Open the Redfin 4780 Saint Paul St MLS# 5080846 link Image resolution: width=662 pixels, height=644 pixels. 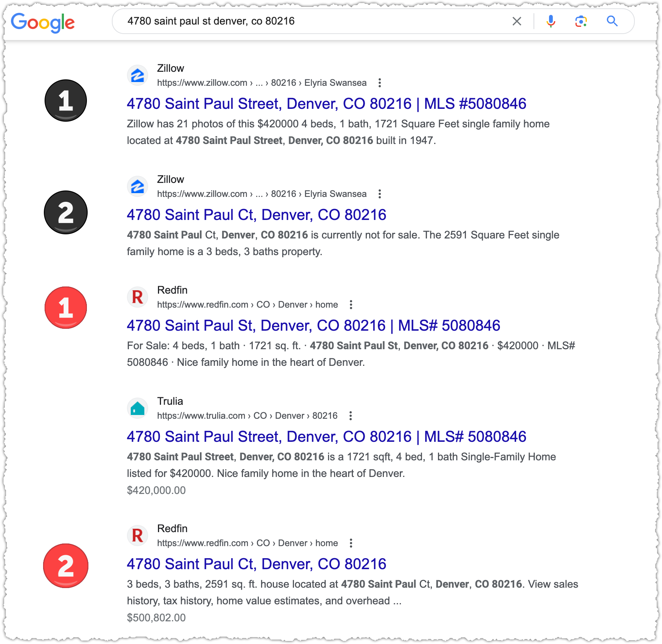click(314, 325)
